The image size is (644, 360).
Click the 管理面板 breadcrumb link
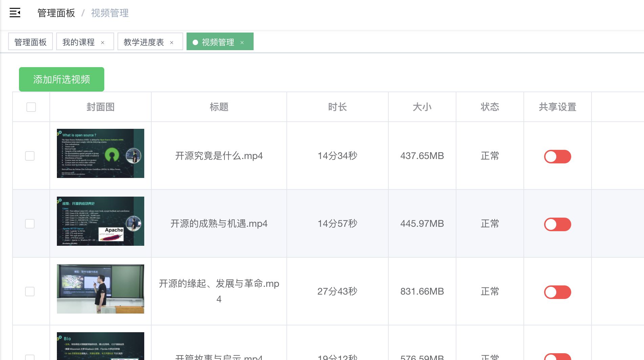(56, 13)
